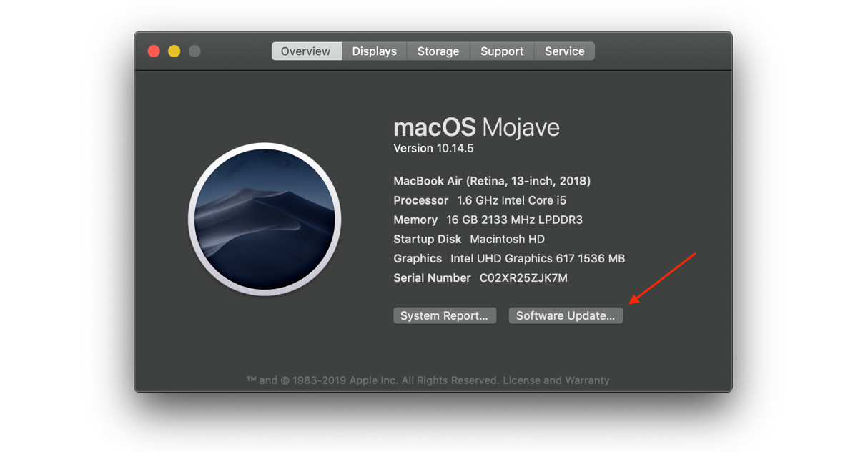Click the System Report... button
Viewport: 868px width, 452px height.
point(444,315)
